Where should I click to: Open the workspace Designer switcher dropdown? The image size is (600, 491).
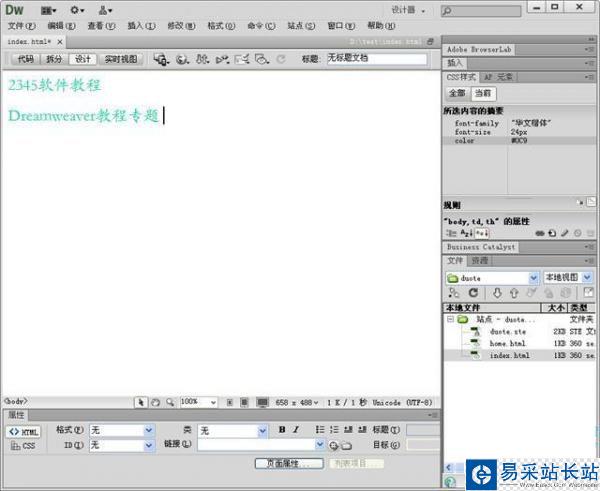click(x=408, y=10)
